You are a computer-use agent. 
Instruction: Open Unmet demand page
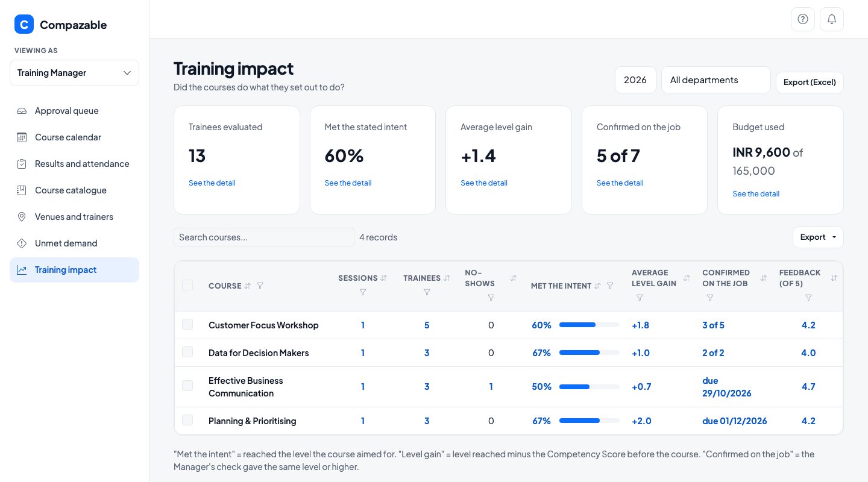tap(74, 243)
